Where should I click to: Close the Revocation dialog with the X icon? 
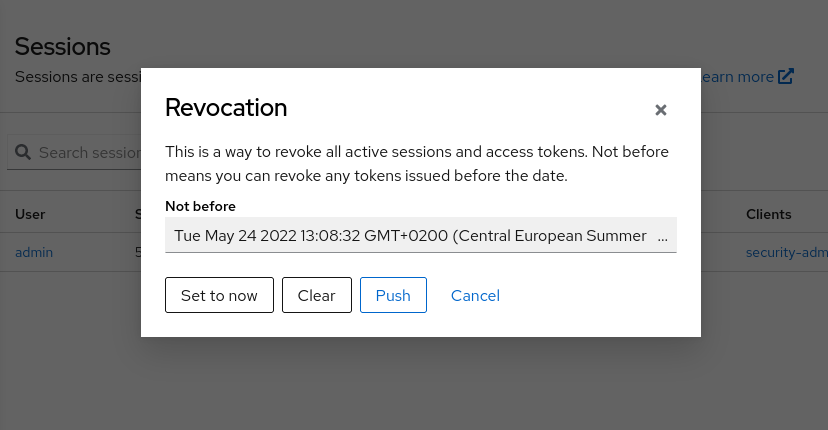point(661,110)
